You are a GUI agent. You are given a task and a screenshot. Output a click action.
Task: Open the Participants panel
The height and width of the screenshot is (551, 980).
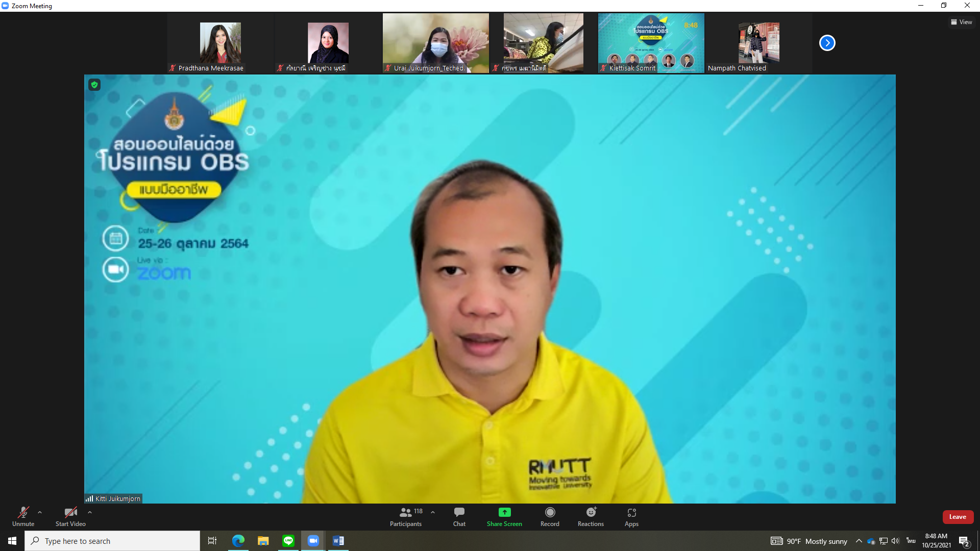406,516
